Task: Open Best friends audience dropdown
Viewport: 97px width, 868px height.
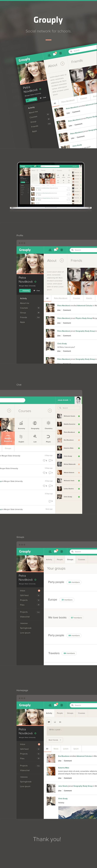Action: click(54, 740)
